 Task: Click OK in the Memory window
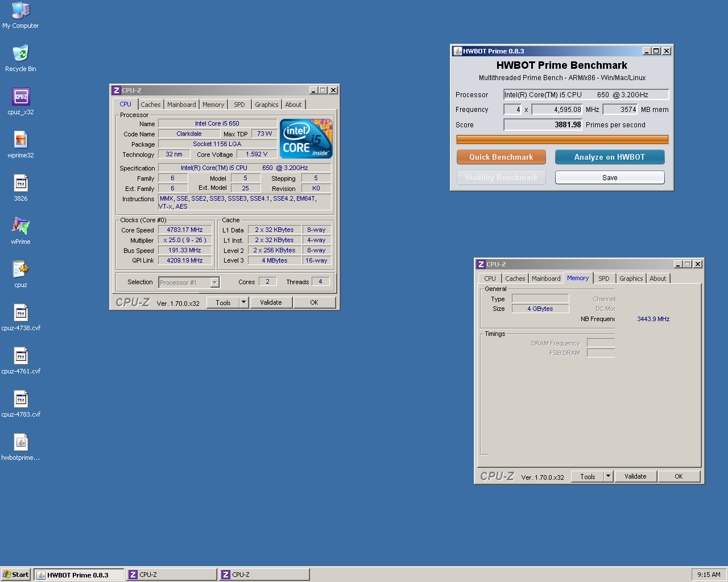(x=679, y=476)
